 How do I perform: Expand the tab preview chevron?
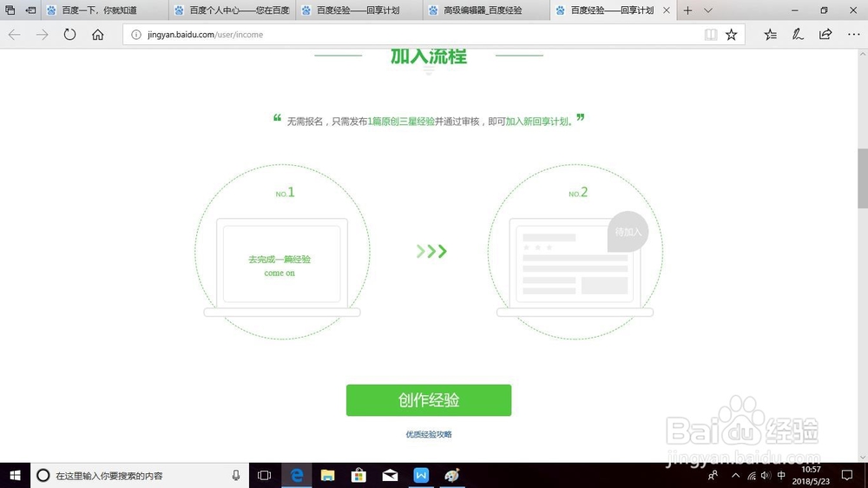click(x=708, y=10)
